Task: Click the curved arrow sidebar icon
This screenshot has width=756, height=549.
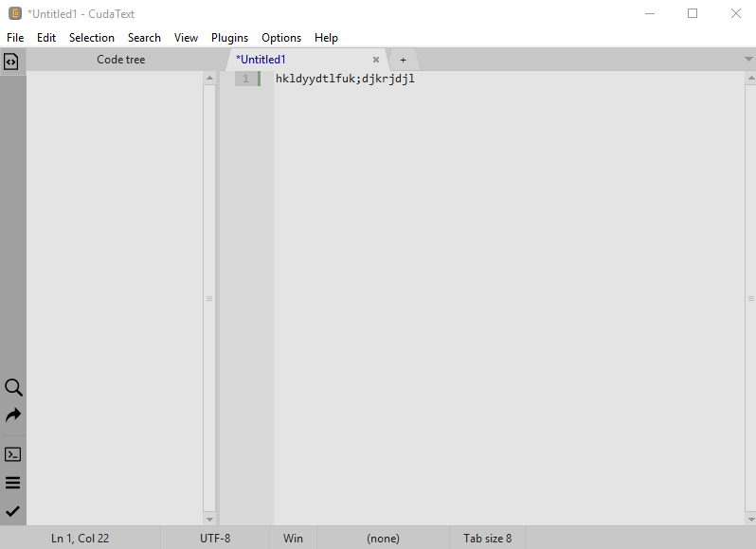Action: point(13,415)
